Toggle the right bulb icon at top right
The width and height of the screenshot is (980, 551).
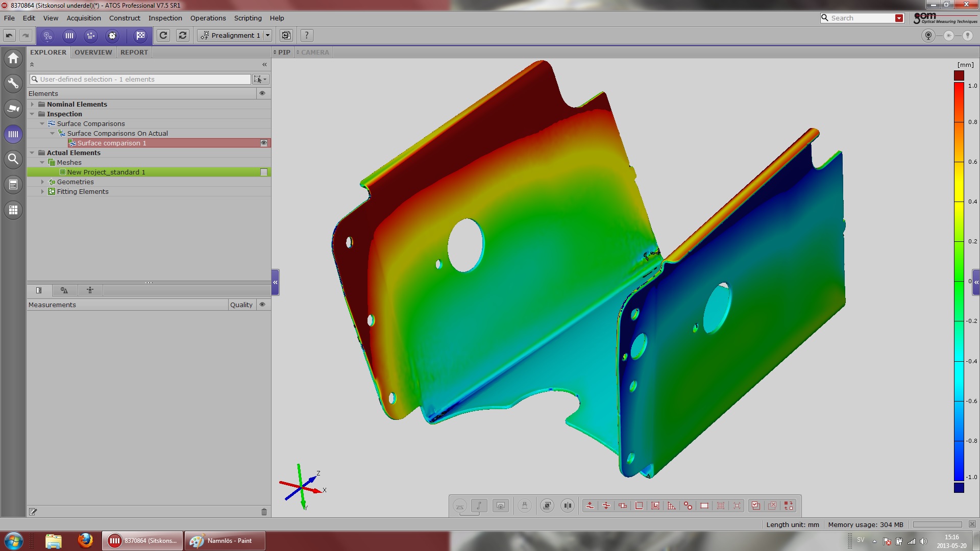967,36
